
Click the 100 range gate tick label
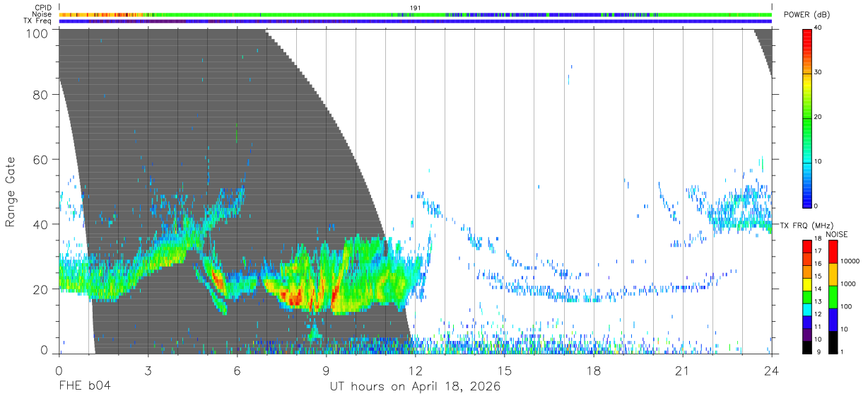click(x=36, y=33)
